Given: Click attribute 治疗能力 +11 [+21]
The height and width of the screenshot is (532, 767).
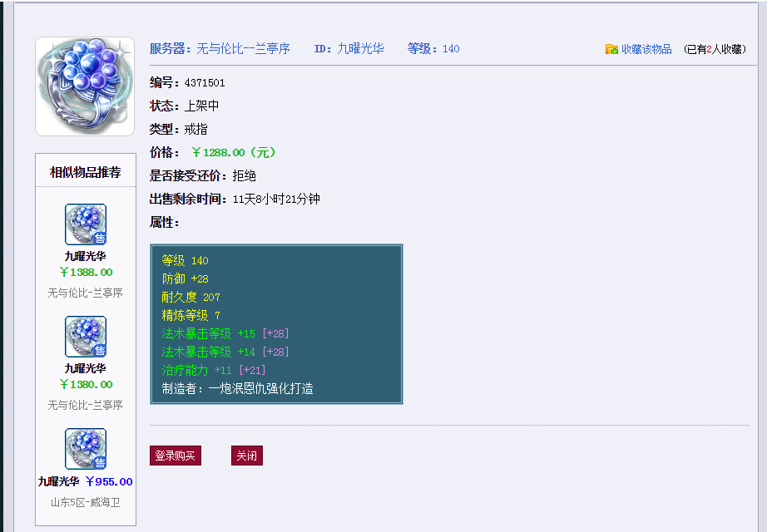Looking at the screenshot, I should tap(213, 370).
